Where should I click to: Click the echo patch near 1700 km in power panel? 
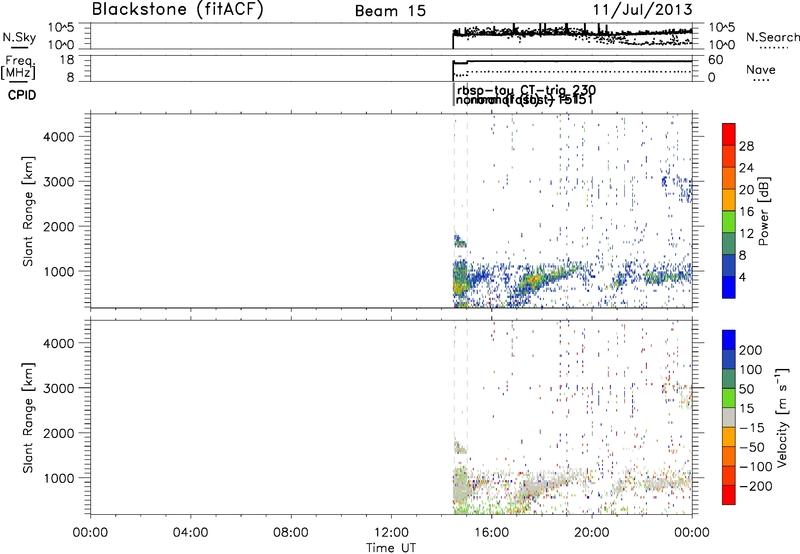click(460, 241)
